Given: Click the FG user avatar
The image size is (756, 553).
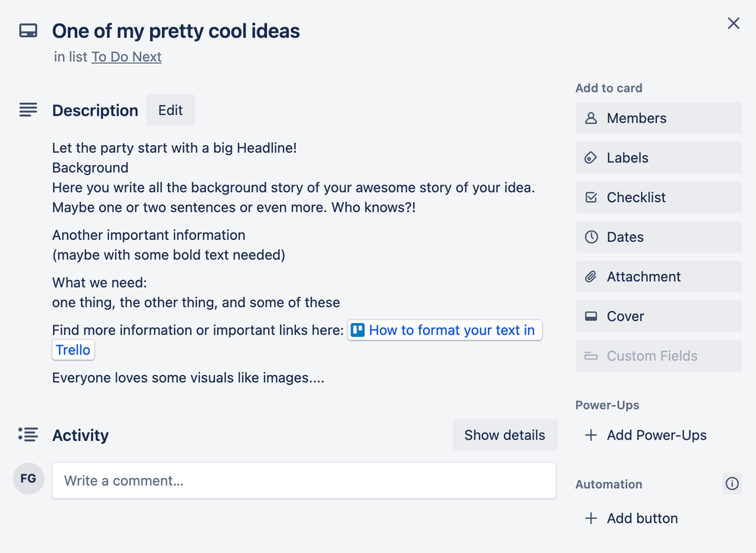Looking at the screenshot, I should pos(29,479).
